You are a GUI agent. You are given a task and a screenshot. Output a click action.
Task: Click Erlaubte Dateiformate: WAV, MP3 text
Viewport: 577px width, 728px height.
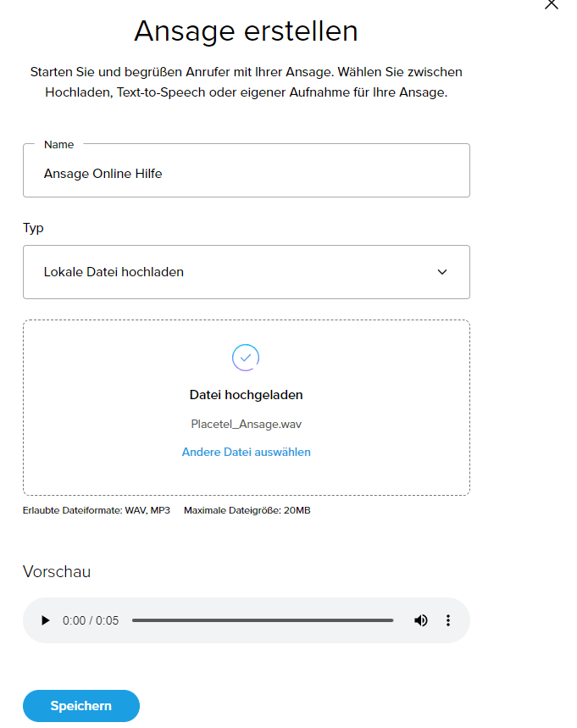coord(97,510)
